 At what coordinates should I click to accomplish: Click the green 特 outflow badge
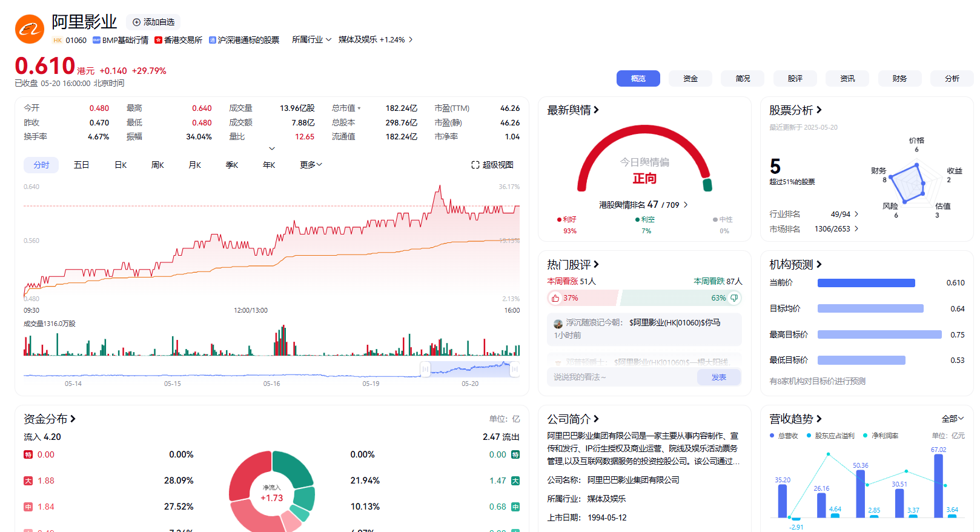(515, 454)
